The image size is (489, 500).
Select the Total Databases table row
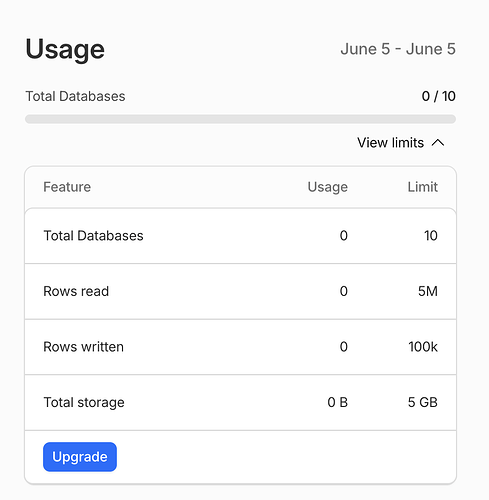pos(240,236)
